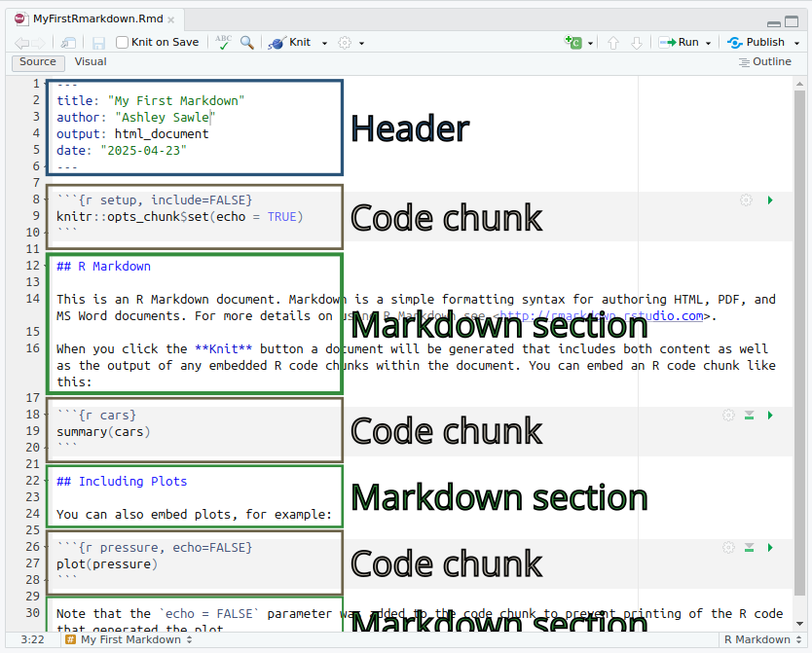This screenshot has width=812, height=653.
Task: Open chunk options for the setup chunk
Action: coord(746,200)
